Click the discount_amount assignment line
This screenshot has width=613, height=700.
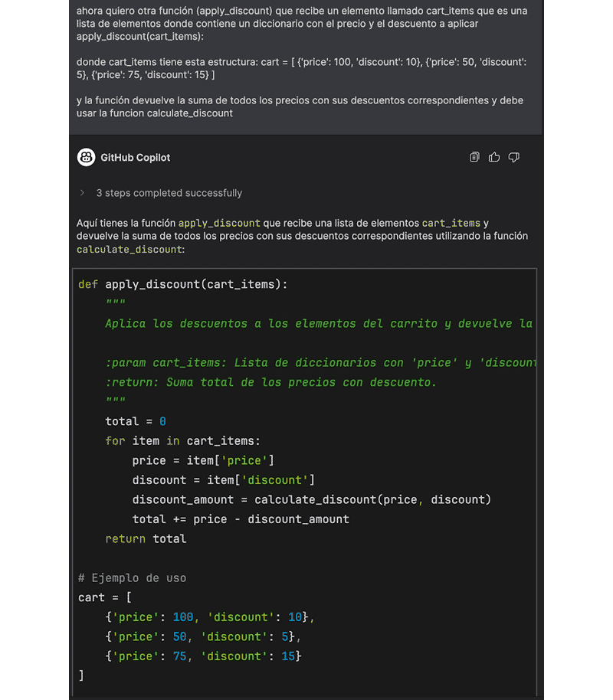click(x=311, y=499)
